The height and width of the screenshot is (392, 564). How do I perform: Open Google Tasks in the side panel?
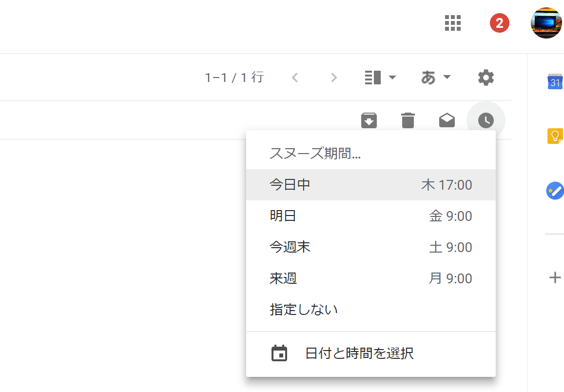coord(555,190)
